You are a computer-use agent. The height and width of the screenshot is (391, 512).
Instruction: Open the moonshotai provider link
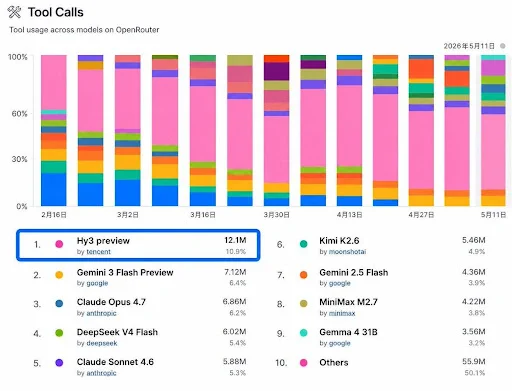tap(347, 252)
